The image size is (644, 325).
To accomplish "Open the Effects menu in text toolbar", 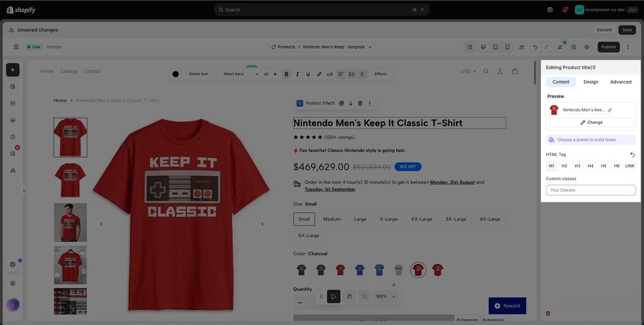I will click(380, 74).
